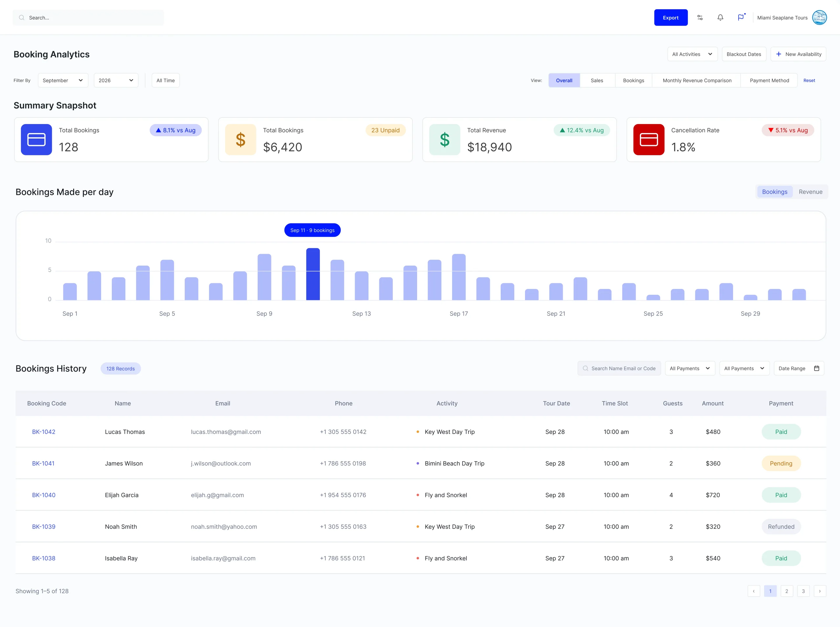840x627 pixels.
Task: Switch to the Bookings view tab
Action: pos(633,80)
